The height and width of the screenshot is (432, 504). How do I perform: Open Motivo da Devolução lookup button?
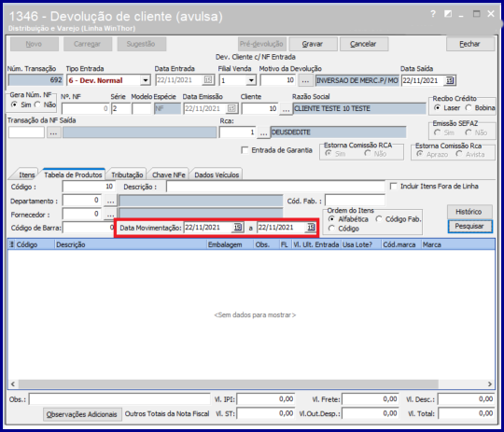pos(305,80)
